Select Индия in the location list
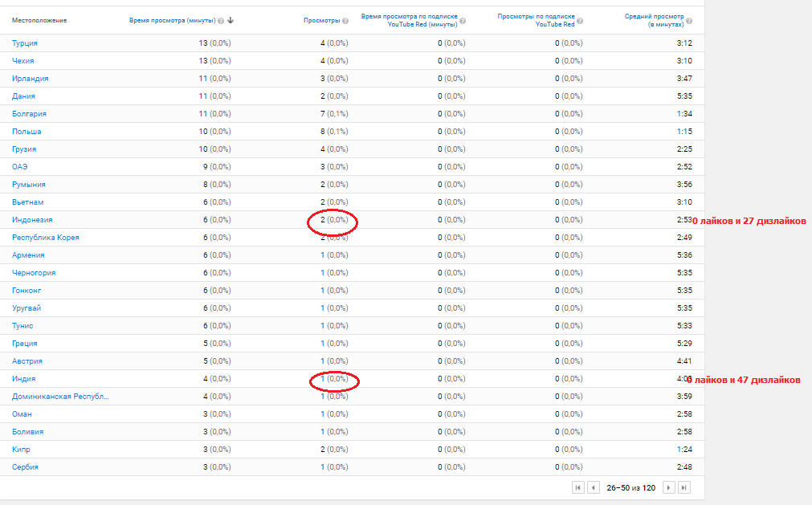Viewport: 812px width, 505px height. point(23,379)
